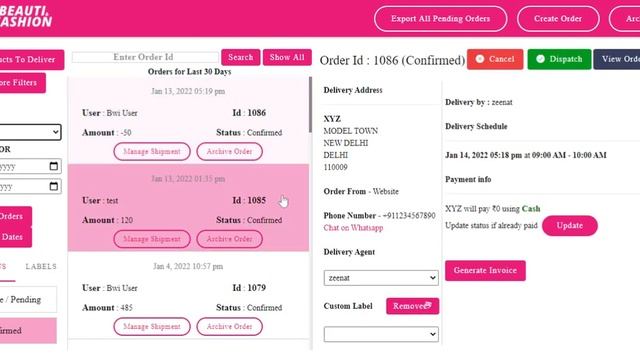Click Export All Pending Orders button
The height and width of the screenshot is (360, 640).
tap(440, 19)
